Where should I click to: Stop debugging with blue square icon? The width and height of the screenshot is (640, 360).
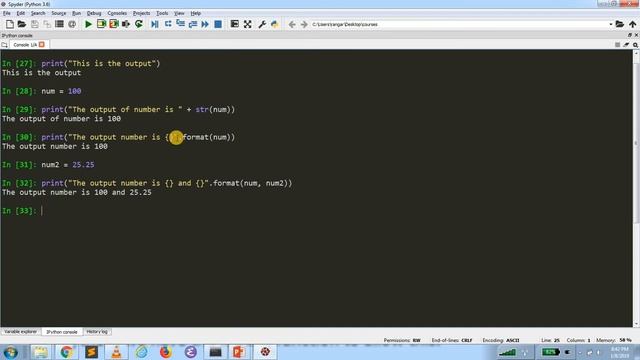pyautogui.click(x=218, y=24)
